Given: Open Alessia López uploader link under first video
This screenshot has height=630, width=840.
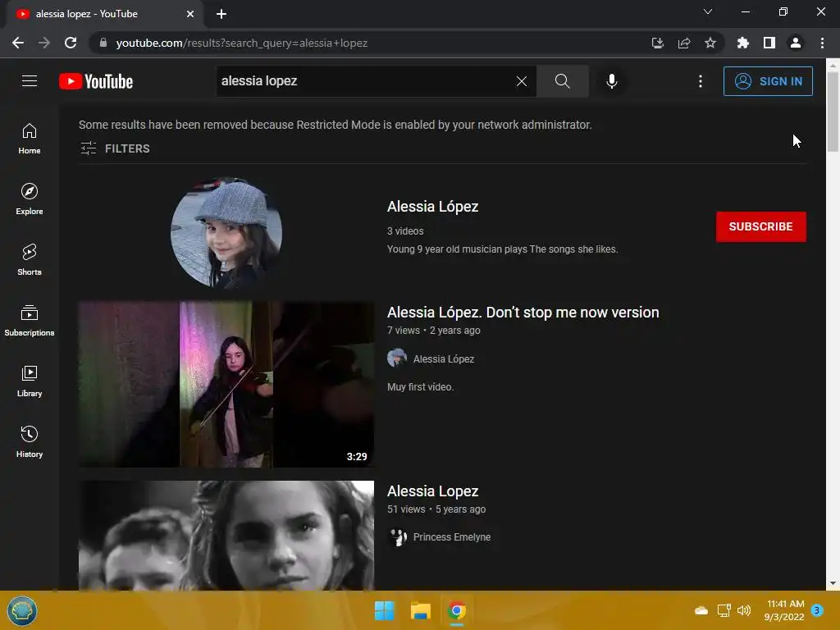Looking at the screenshot, I should (444, 359).
